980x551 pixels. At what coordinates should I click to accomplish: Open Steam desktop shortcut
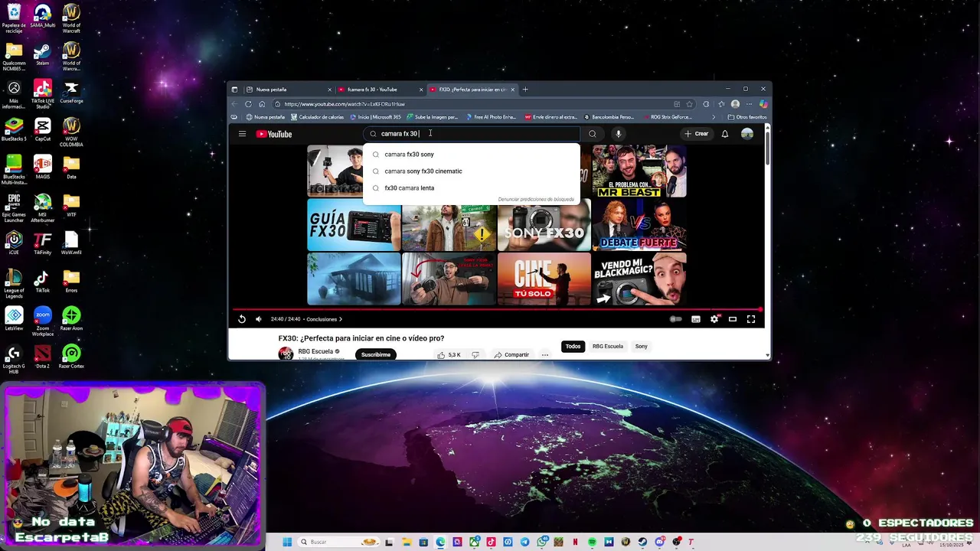[x=42, y=54]
